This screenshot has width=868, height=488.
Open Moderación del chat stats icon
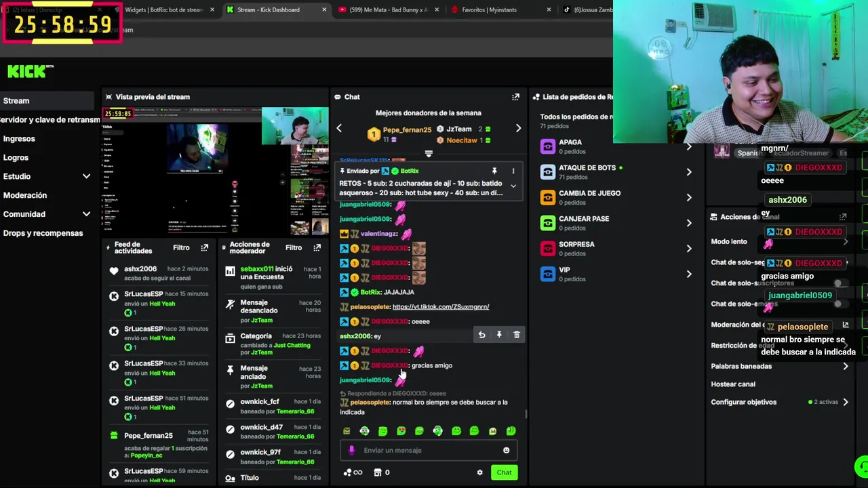tap(846, 325)
